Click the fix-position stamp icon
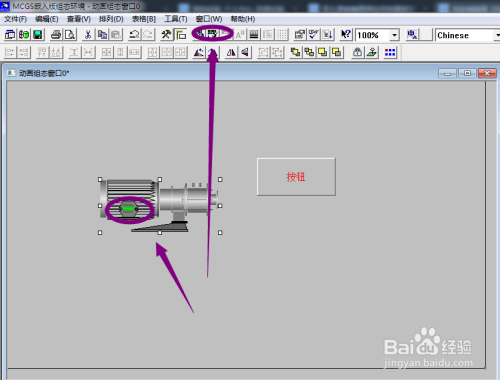The height and width of the screenshot is (380, 500). [x=372, y=52]
